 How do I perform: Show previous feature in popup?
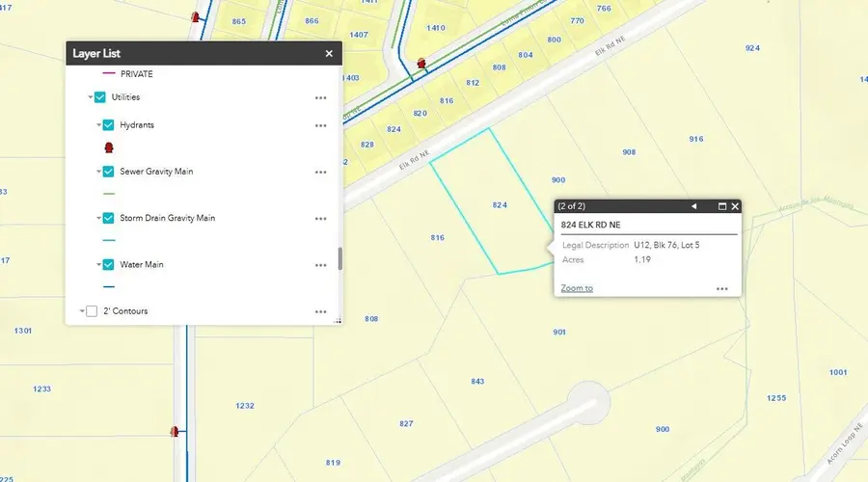click(692, 206)
